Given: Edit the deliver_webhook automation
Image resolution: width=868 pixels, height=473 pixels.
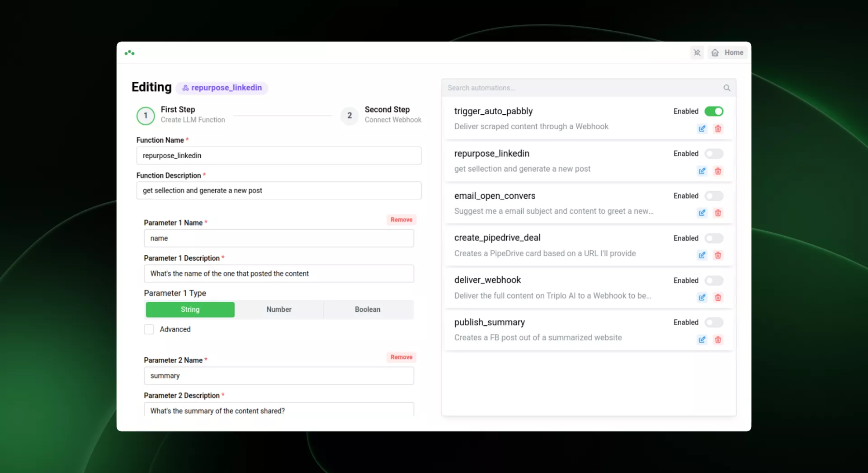Looking at the screenshot, I should 702,297.
